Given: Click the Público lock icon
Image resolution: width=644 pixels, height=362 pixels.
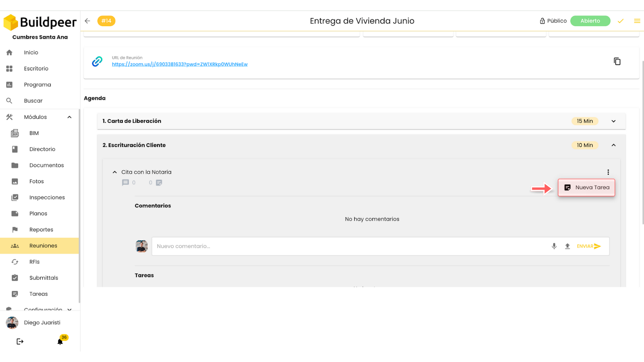Looking at the screenshot, I should (542, 21).
